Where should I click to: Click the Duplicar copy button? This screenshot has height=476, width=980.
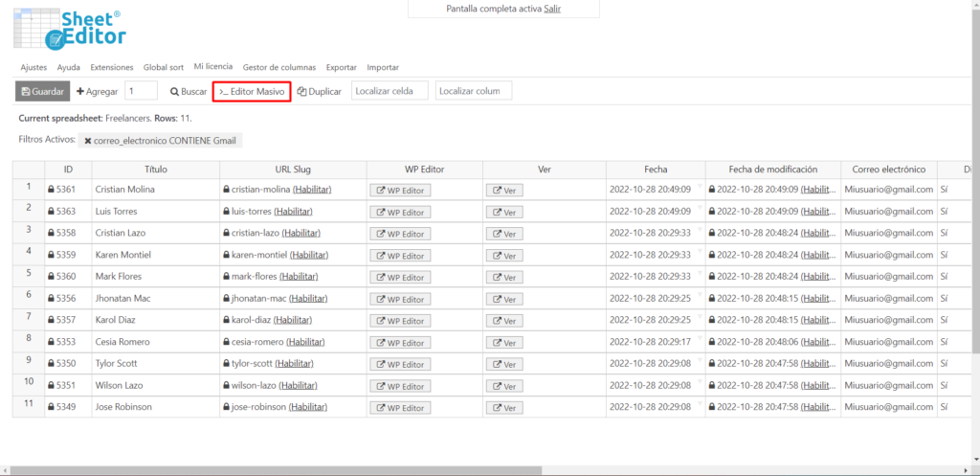pos(319,91)
